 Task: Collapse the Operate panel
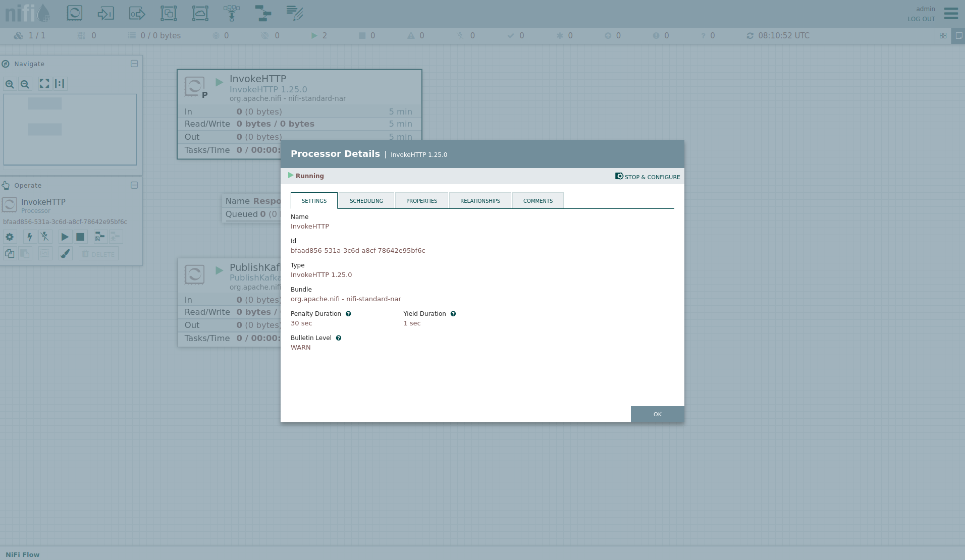134,185
